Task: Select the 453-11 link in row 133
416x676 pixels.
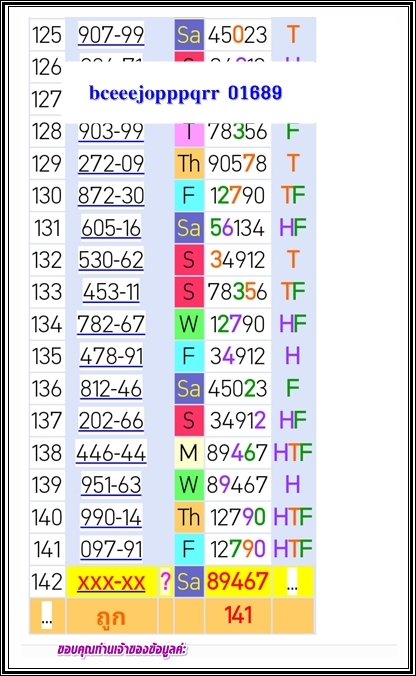Action: click(111, 292)
